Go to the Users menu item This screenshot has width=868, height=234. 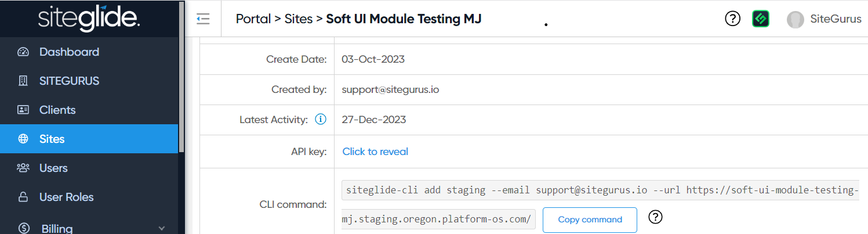(x=53, y=168)
